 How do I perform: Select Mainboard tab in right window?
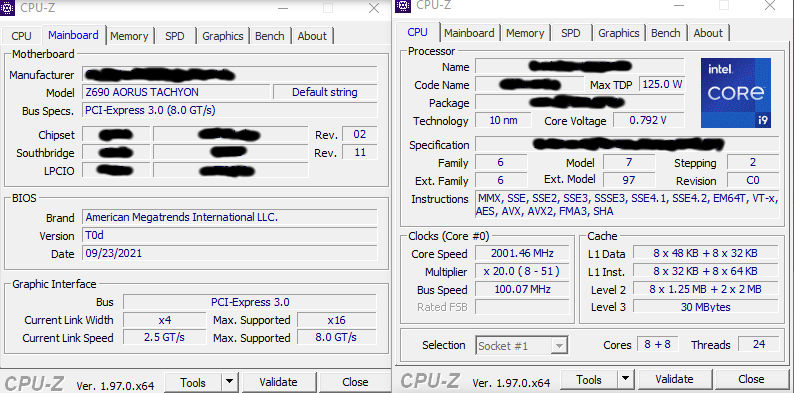469,33
